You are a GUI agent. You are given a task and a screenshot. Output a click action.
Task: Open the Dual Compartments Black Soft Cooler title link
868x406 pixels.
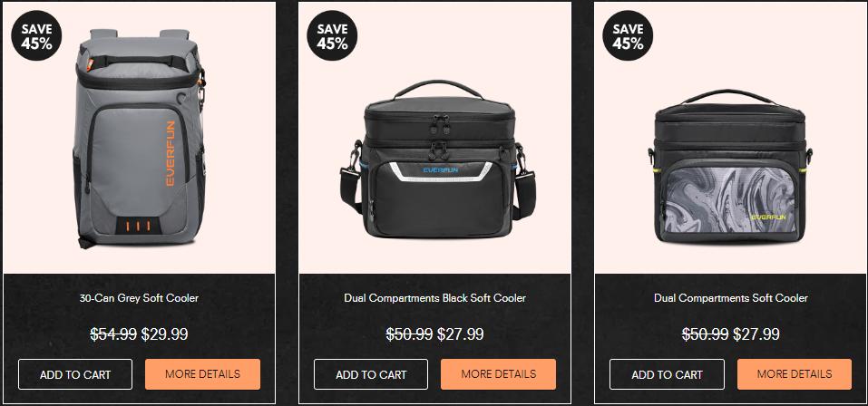435,298
